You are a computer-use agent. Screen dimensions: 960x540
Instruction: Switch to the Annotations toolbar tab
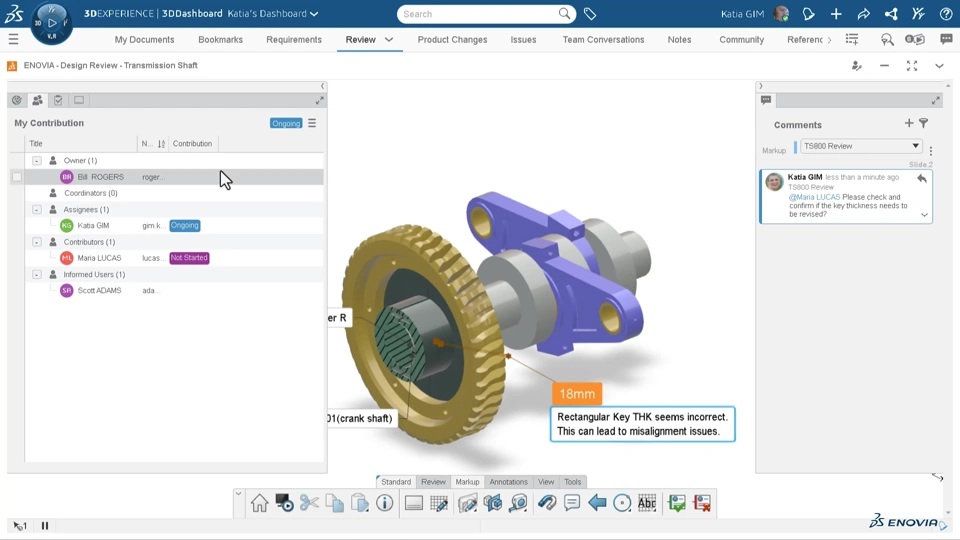click(x=508, y=482)
